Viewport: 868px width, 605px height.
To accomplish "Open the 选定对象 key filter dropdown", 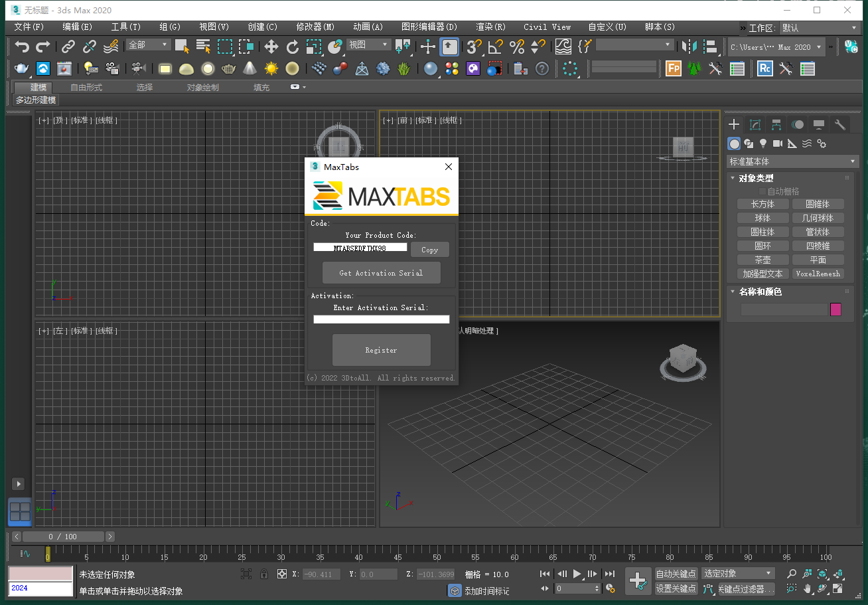I will [x=738, y=573].
